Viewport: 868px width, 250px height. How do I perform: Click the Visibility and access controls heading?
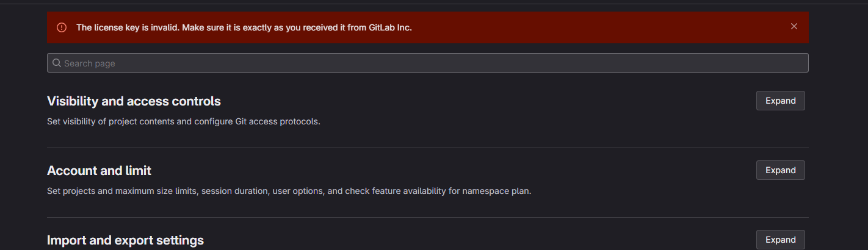click(x=134, y=101)
